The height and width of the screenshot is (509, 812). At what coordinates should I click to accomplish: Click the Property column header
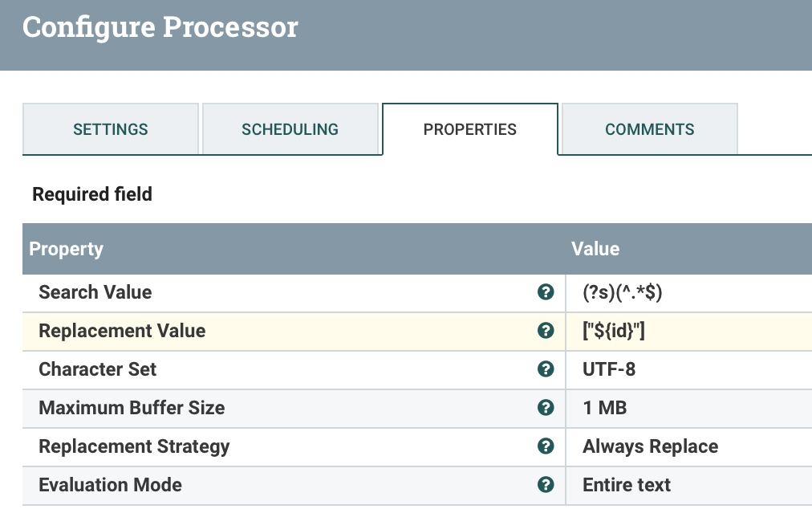[66, 249]
